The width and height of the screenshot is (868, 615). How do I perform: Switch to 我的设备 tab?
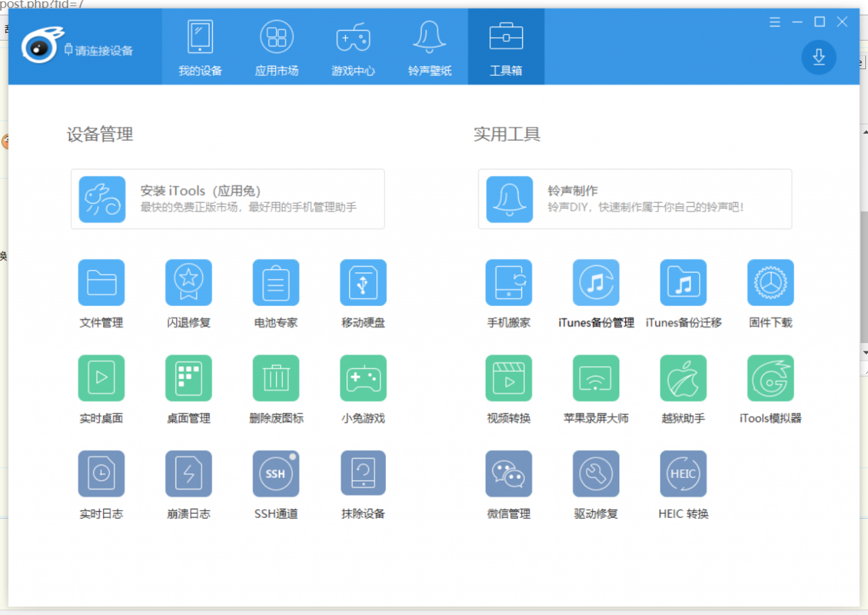tap(200, 47)
